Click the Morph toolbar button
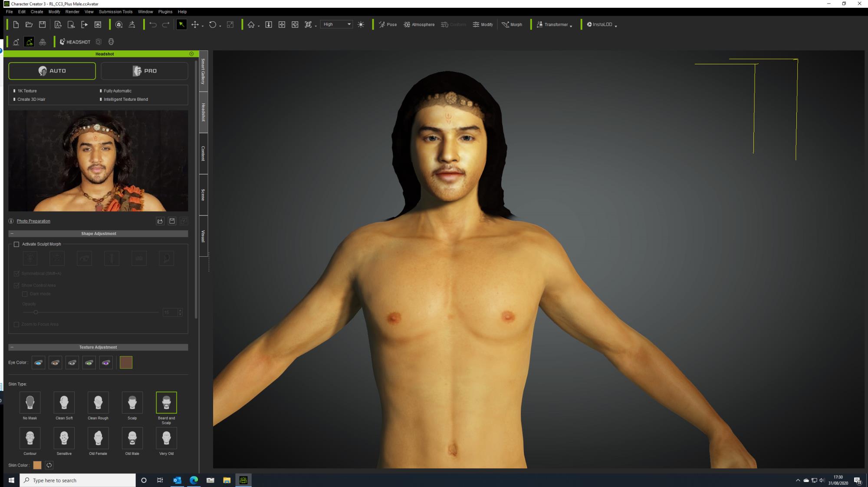 tap(512, 24)
